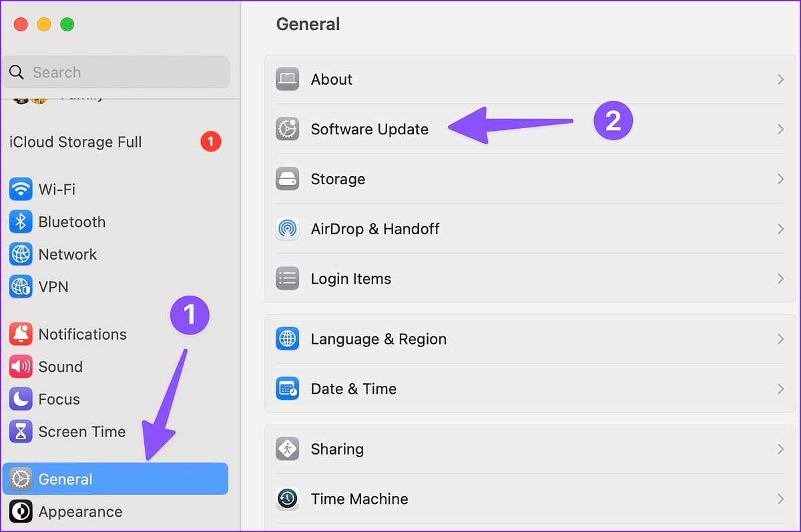Viewport: 801px width, 532px height.
Task: Click the Wi-Fi icon in sidebar
Action: point(21,190)
